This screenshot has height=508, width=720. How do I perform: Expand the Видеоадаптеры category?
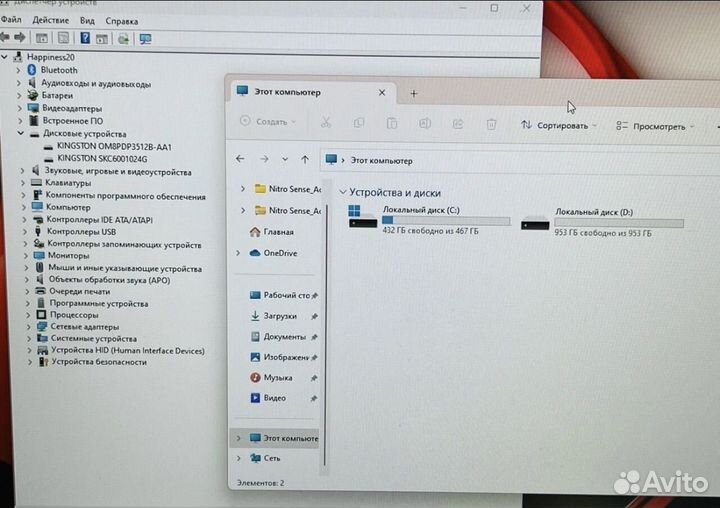(x=20, y=108)
